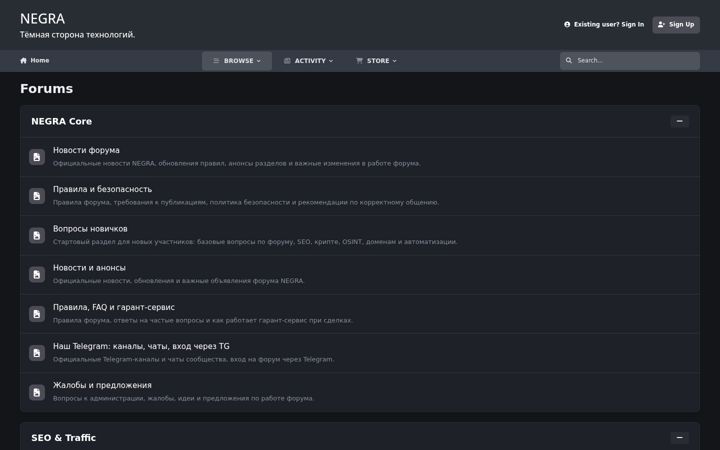The image size is (720, 450).
Task: Click forum icon beside Наш Telegram
Action: click(x=37, y=353)
